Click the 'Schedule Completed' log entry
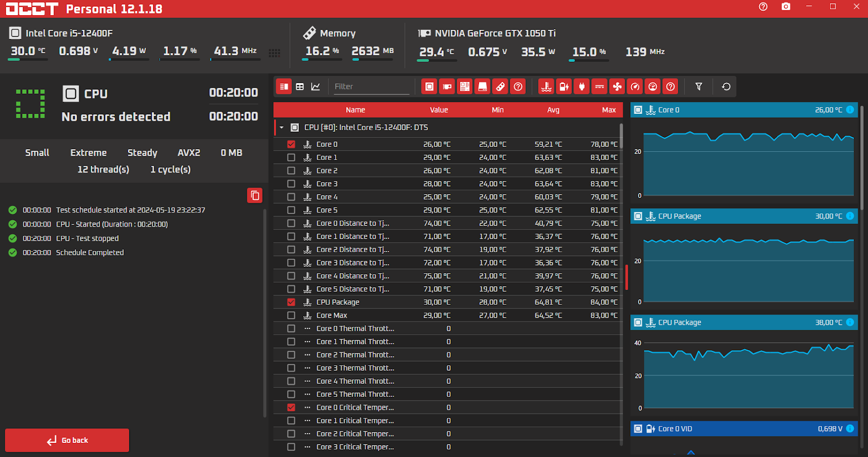 [x=90, y=253]
